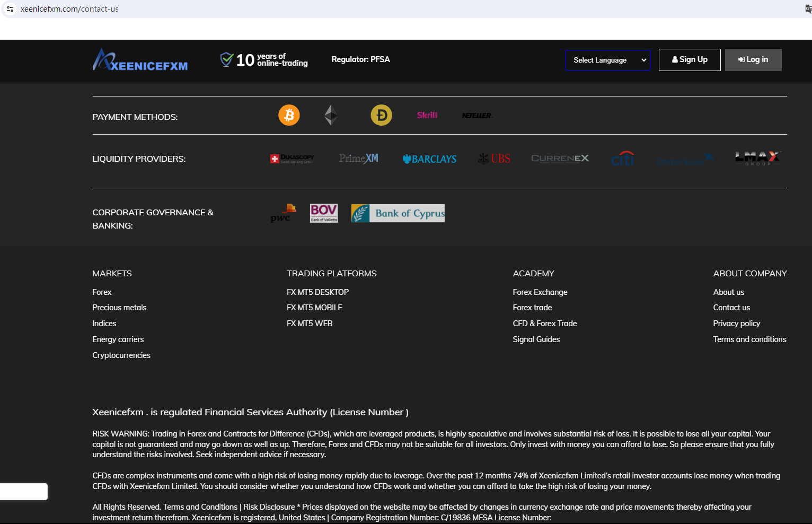Click the Ethereum payment icon

click(331, 115)
